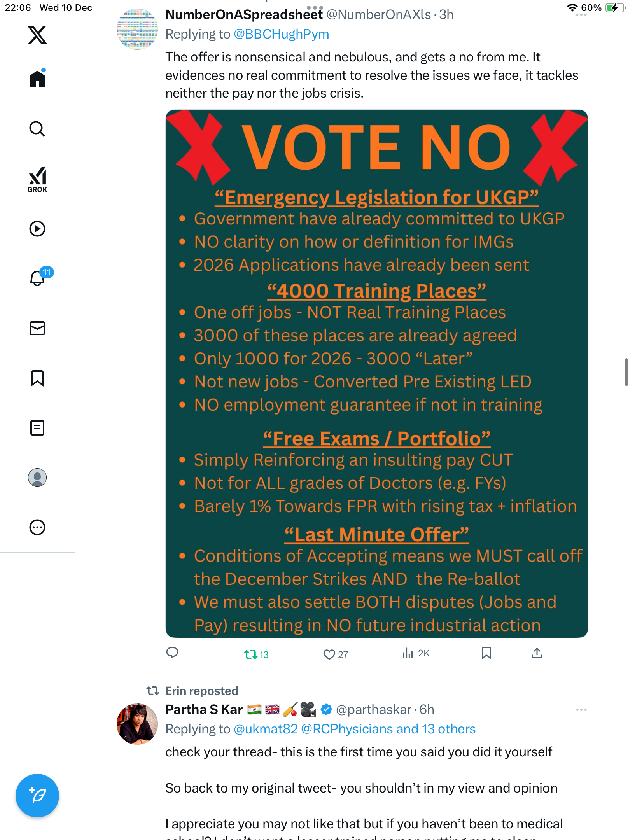Viewport: 630px width, 840px height.
Task: Like the VOTE NO post
Action: click(329, 654)
